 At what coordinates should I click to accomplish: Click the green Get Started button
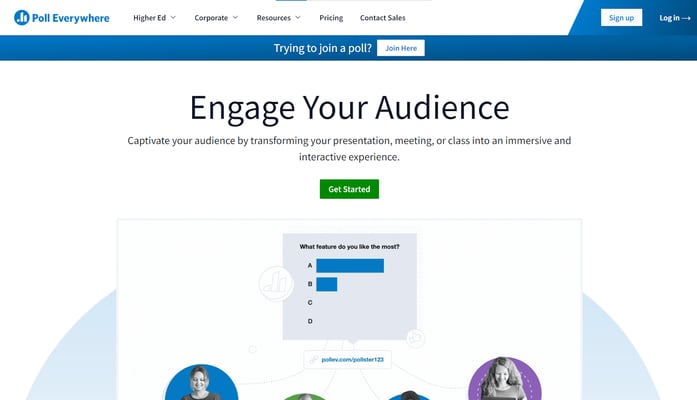pos(349,189)
